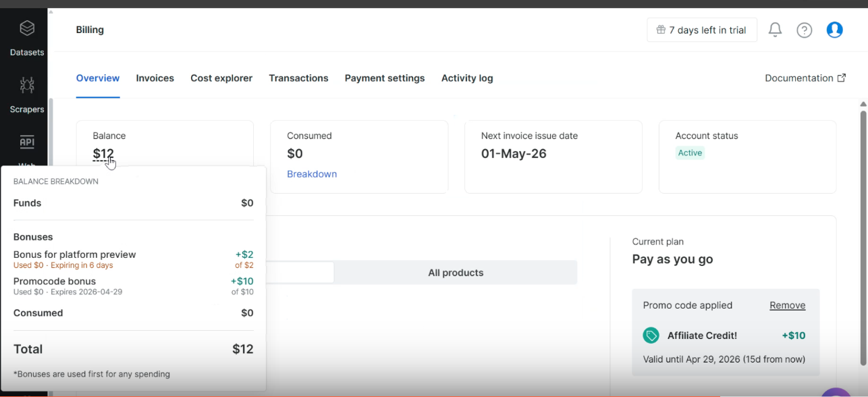Select the API icon in sidebar
The height and width of the screenshot is (397, 868).
pyautogui.click(x=27, y=142)
